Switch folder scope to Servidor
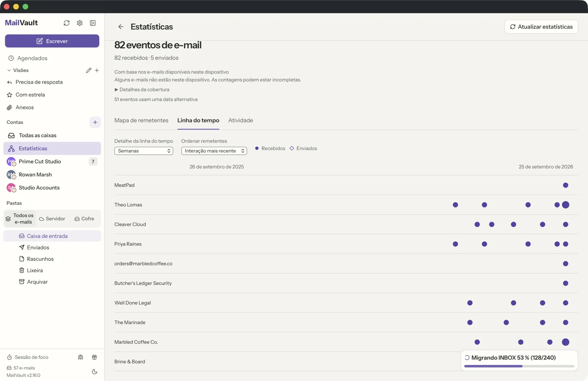 pyautogui.click(x=52, y=219)
